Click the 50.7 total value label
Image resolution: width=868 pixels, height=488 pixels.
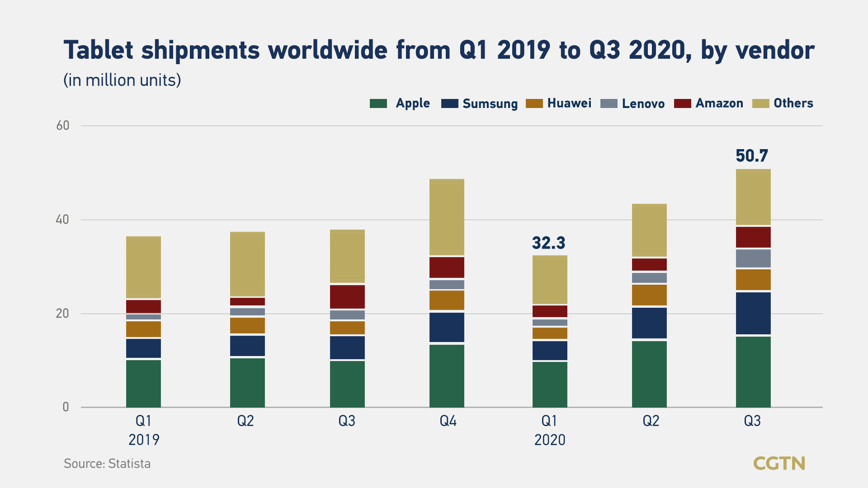click(x=752, y=156)
